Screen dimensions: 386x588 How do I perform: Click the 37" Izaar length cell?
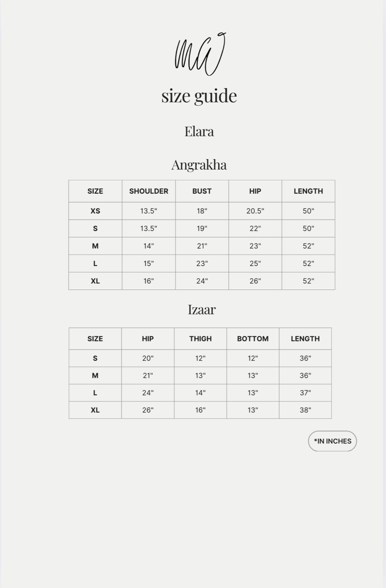(x=305, y=393)
